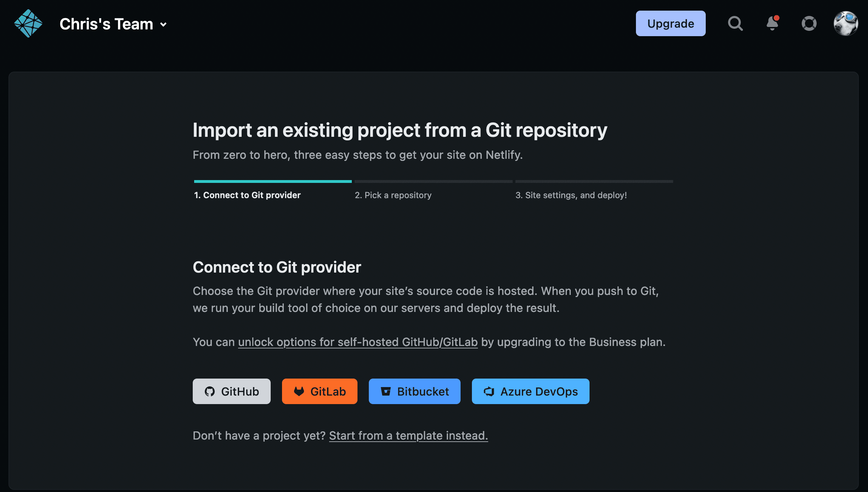The height and width of the screenshot is (492, 868).
Task: Open the notifications bell icon
Action: tap(772, 23)
